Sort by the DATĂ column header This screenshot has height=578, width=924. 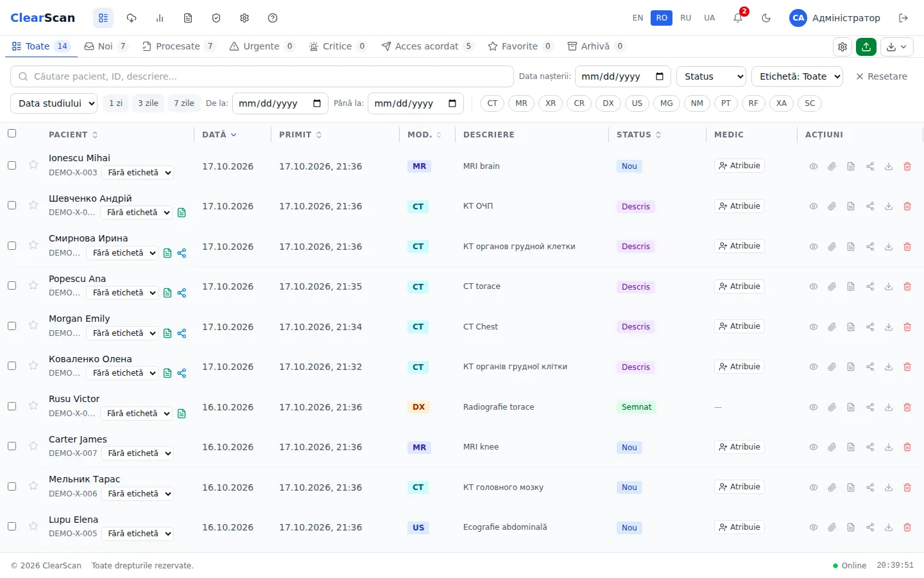(219, 135)
